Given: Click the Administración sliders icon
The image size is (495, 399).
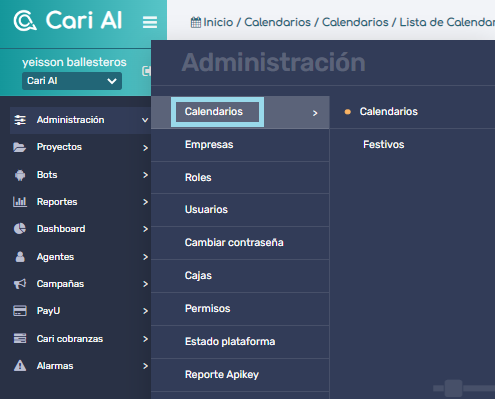Looking at the screenshot, I should (x=20, y=120).
